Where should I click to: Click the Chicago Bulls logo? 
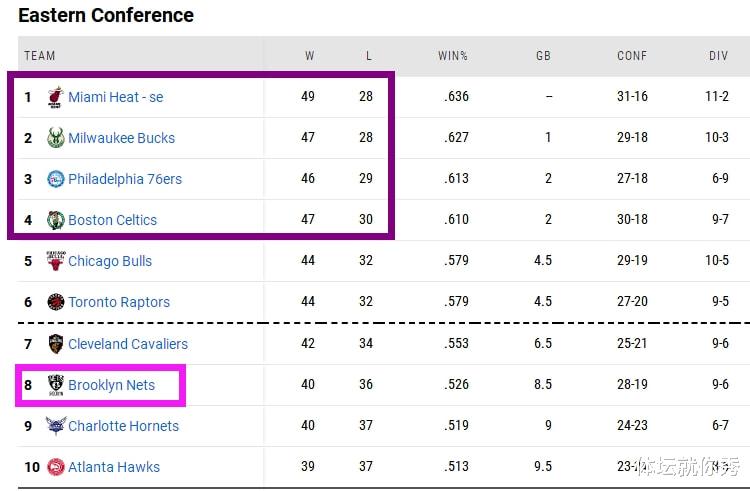(55, 261)
